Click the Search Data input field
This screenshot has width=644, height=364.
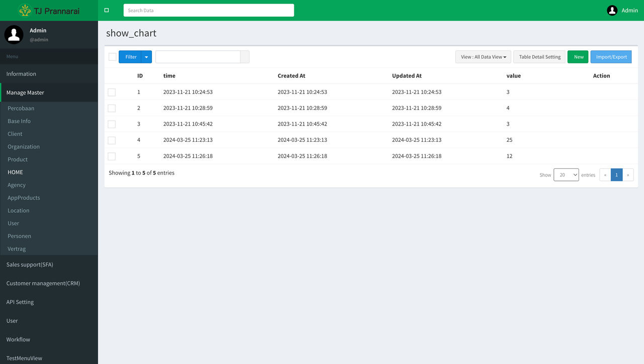[x=208, y=10]
